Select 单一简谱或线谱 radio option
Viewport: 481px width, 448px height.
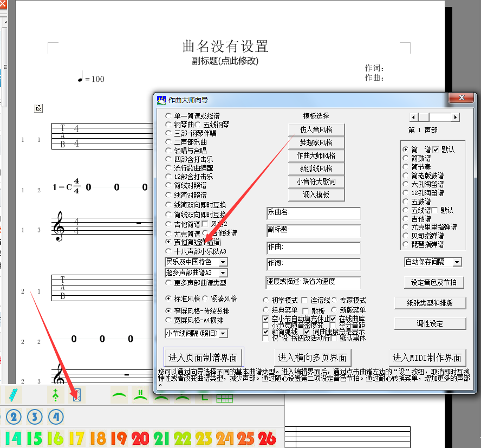[x=168, y=116]
